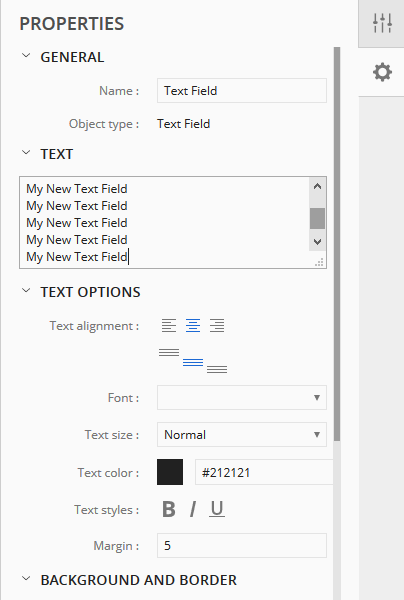Set vertical alignment to bottom
The image size is (404, 600).
[x=217, y=369]
